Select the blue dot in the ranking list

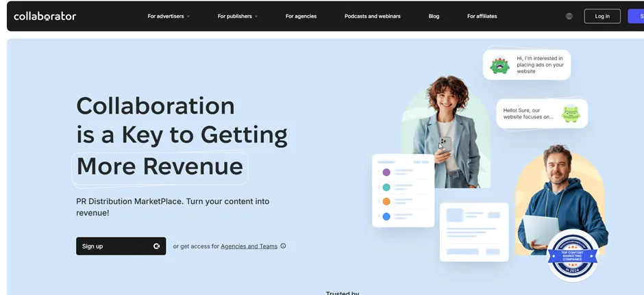click(386, 216)
